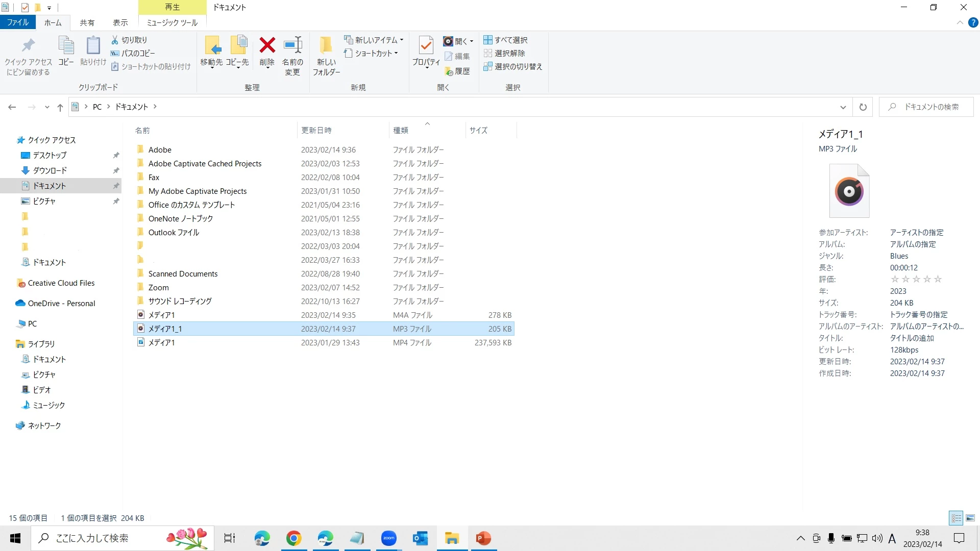Image resolution: width=980 pixels, height=551 pixels.
Task: Open the 表示 ribbon tab
Action: pyautogui.click(x=120, y=22)
